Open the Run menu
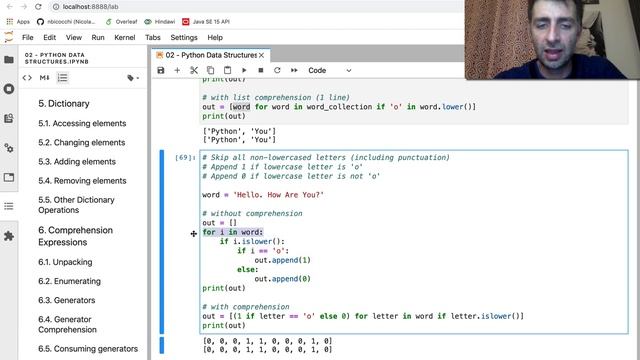640x360 pixels. (98, 37)
